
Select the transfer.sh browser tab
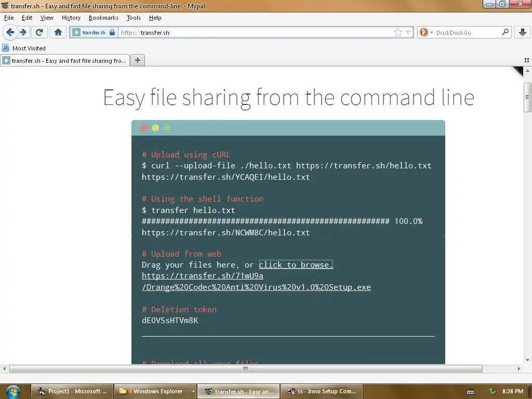(65, 60)
